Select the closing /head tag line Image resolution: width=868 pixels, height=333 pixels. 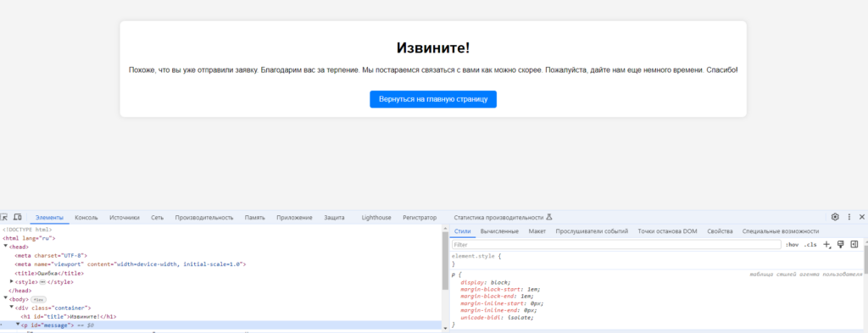click(20, 291)
